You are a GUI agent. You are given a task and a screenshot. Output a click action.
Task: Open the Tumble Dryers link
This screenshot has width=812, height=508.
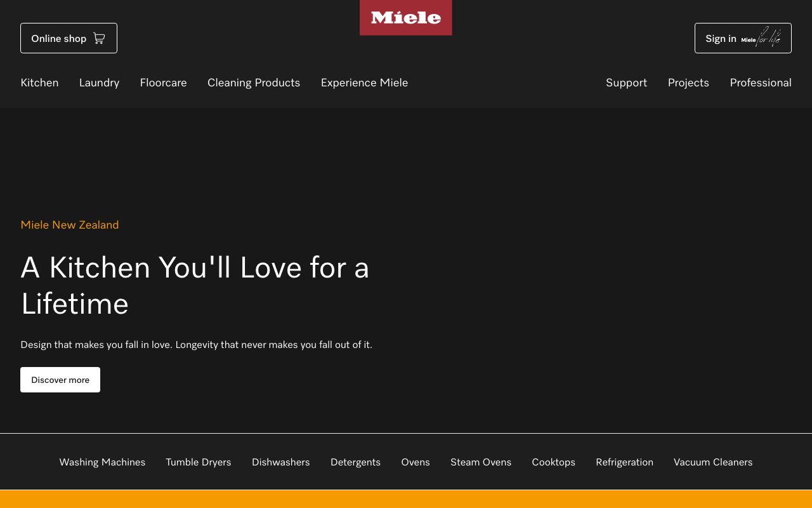click(x=199, y=462)
